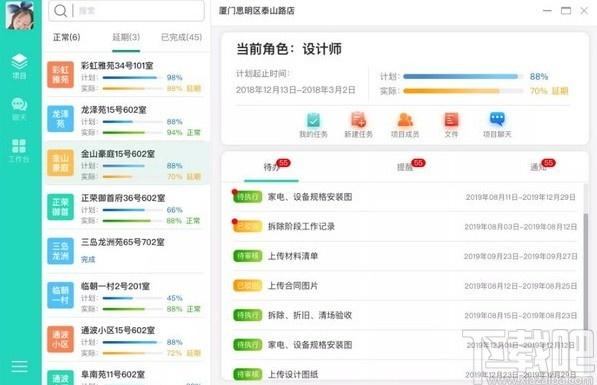Open the 项目 section in the sidebar
This screenshot has height=385, width=597.
tap(19, 66)
